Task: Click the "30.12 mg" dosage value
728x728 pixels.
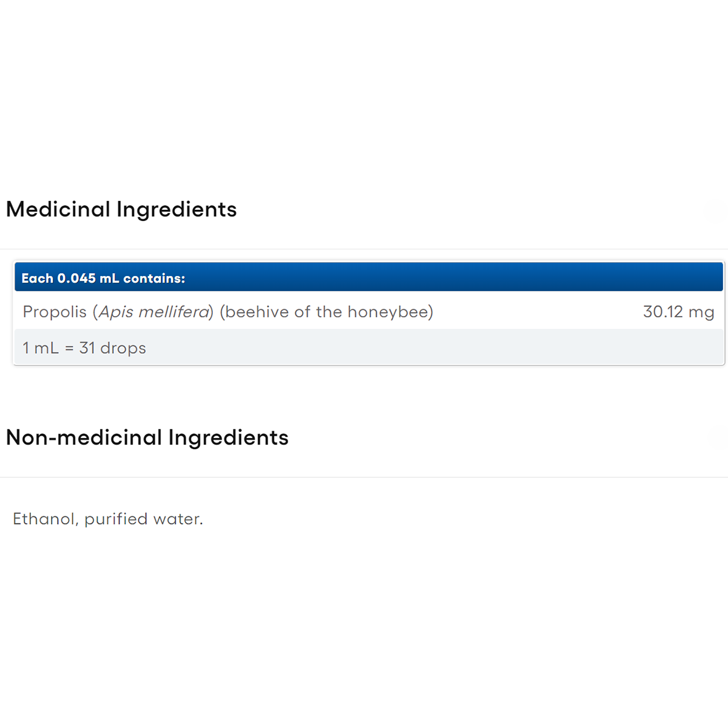Action: click(678, 312)
